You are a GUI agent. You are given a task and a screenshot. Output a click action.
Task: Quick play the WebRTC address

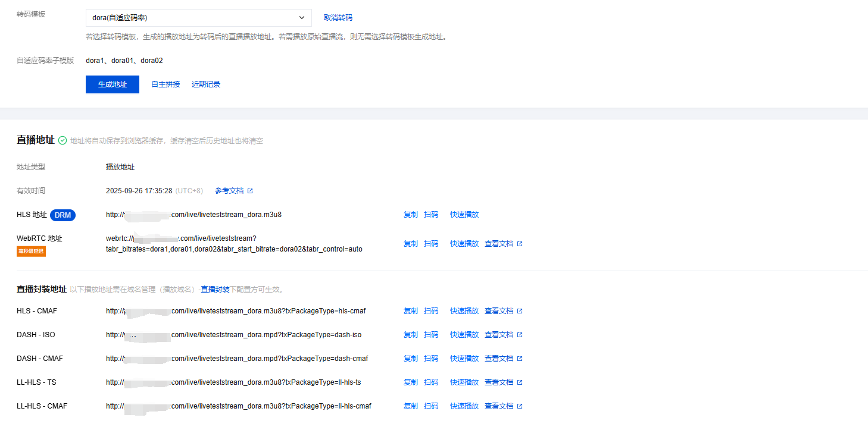[464, 244]
